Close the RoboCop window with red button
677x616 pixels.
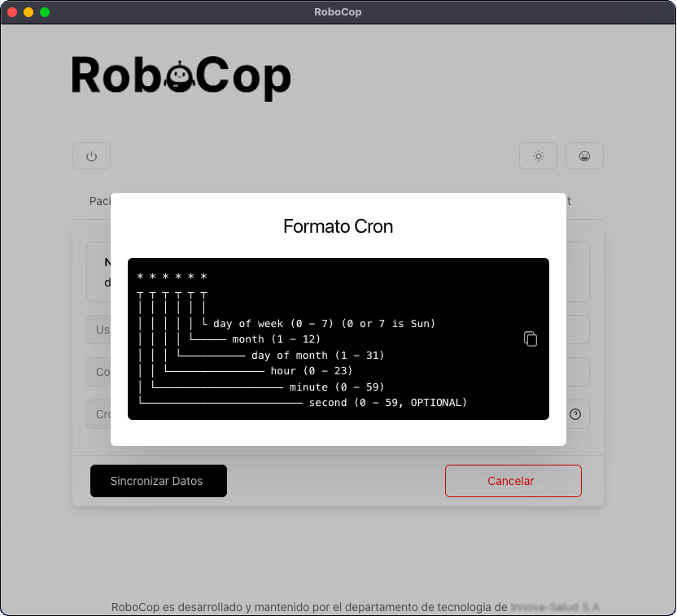(12, 12)
